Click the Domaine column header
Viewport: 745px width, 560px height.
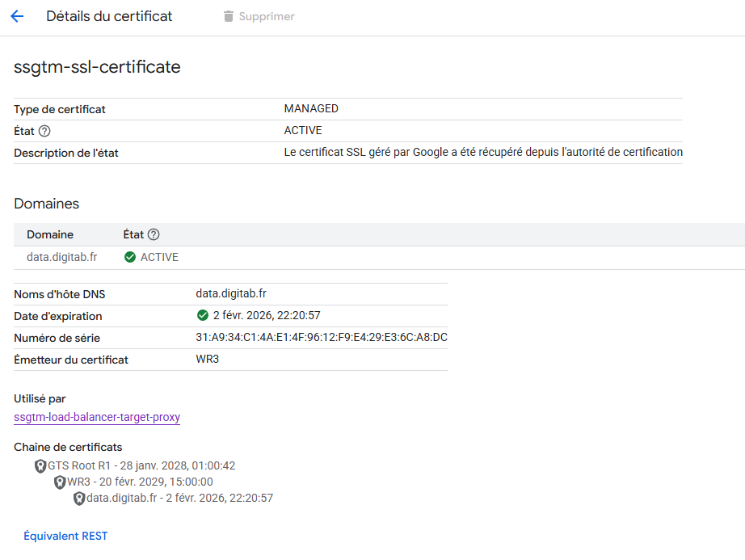50,234
